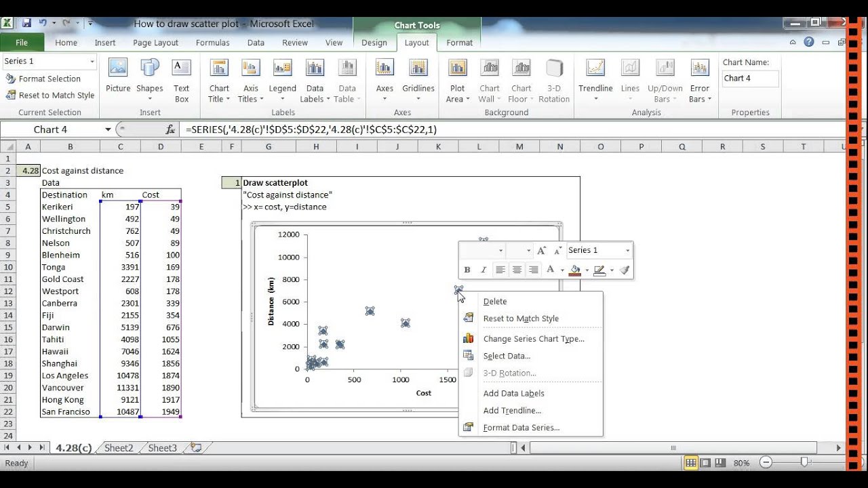Click the insert function fx button
The image size is (868, 488).
[x=170, y=129]
